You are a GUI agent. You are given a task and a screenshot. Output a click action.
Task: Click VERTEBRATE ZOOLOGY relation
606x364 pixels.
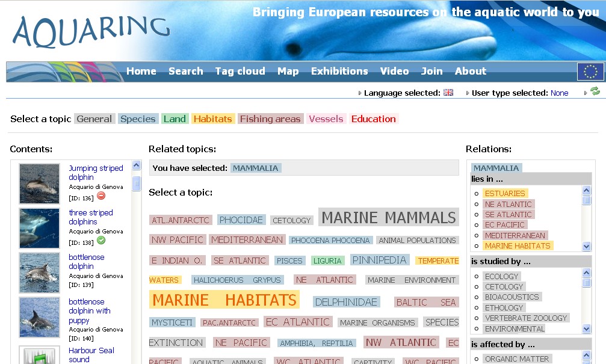tap(526, 318)
